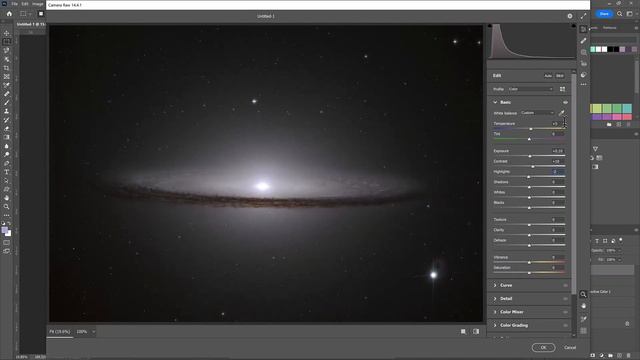Screen dimensions: 640x360
Task: Toggle shadow clipping warning in histogram
Action: tap(490, 26)
